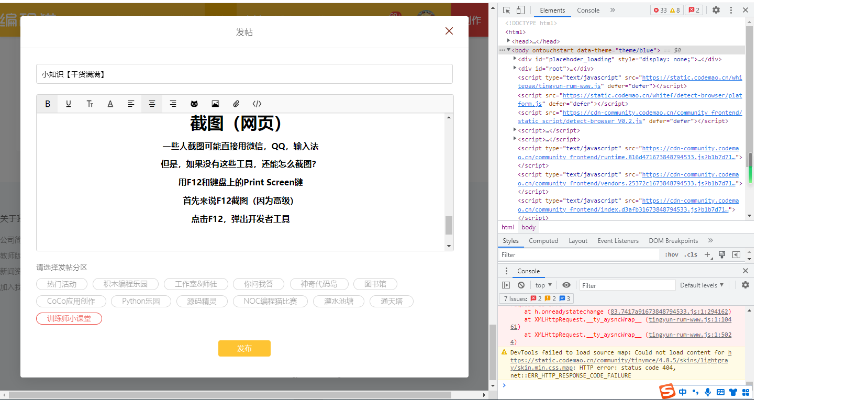868x400 pixels.
Task: Focus the console Filter field
Action: [627, 285]
